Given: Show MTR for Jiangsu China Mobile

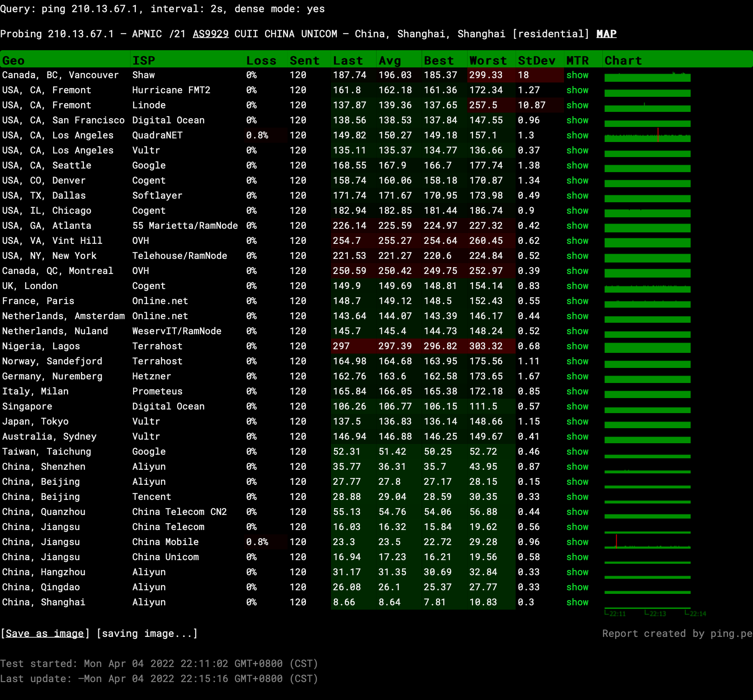Looking at the screenshot, I should tap(577, 541).
